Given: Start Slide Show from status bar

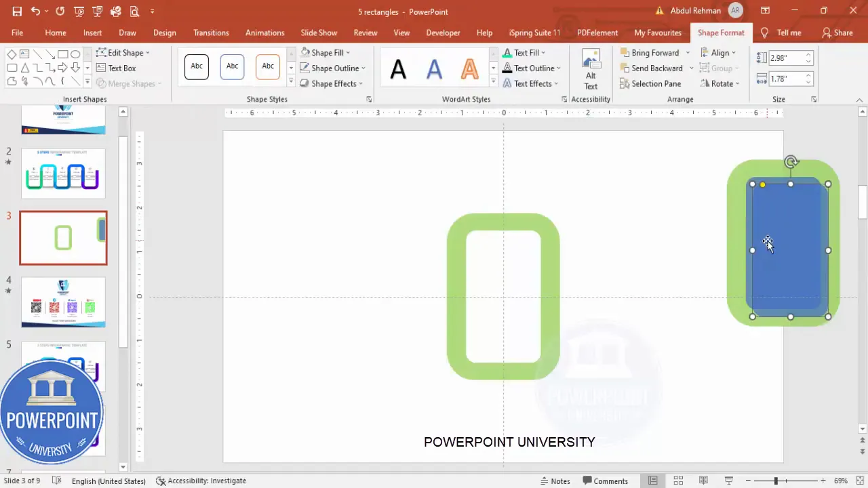Looking at the screenshot, I should [x=729, y=481].
